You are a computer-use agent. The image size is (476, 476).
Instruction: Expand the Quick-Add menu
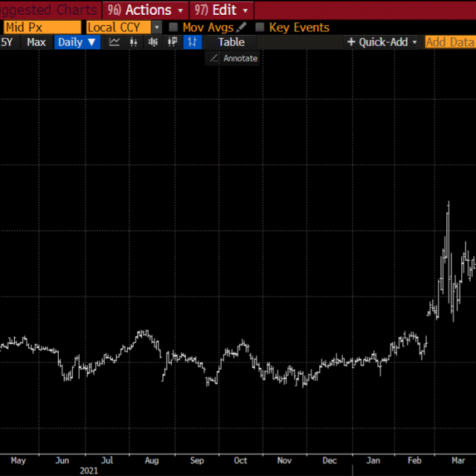pyautogui.click(x=382, y=42)
